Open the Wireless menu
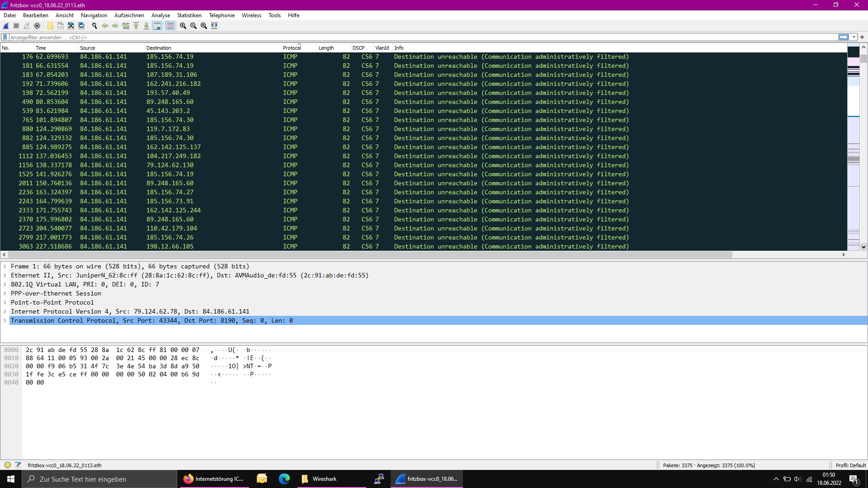Viewport: 868px width, 488px height. click(x=251, y=15)
